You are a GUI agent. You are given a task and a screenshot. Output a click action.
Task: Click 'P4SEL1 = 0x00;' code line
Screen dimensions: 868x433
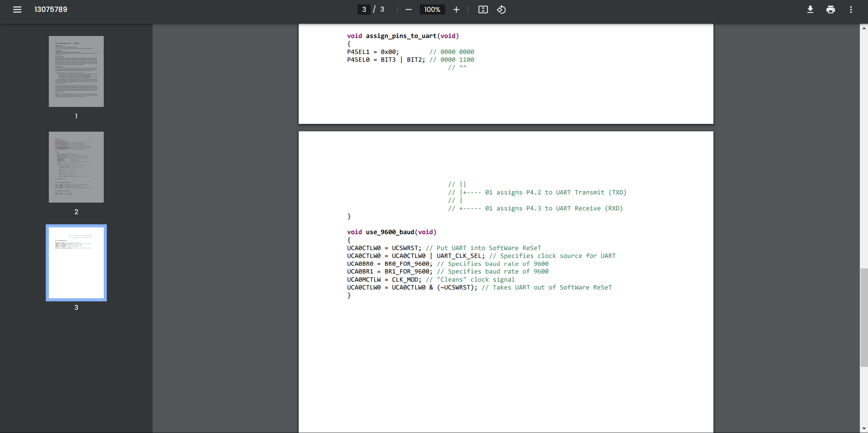(x=373, y=52)
